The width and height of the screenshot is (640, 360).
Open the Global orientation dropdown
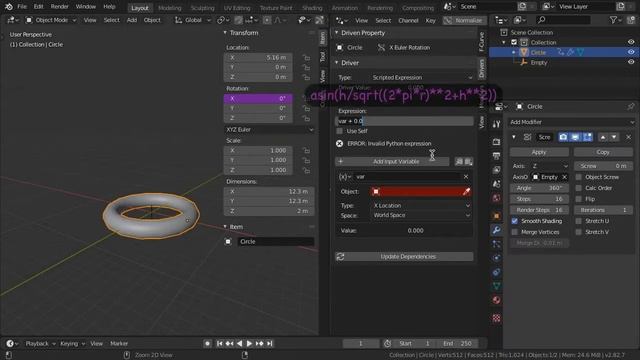pos(192,20)
